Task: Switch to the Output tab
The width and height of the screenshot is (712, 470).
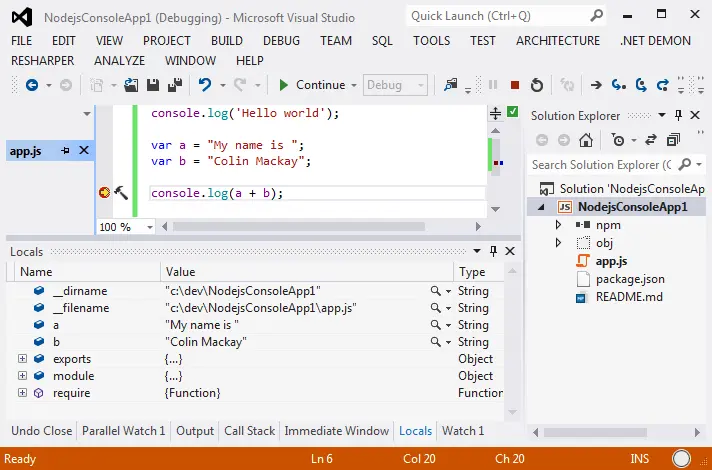Action: point(195,430)
